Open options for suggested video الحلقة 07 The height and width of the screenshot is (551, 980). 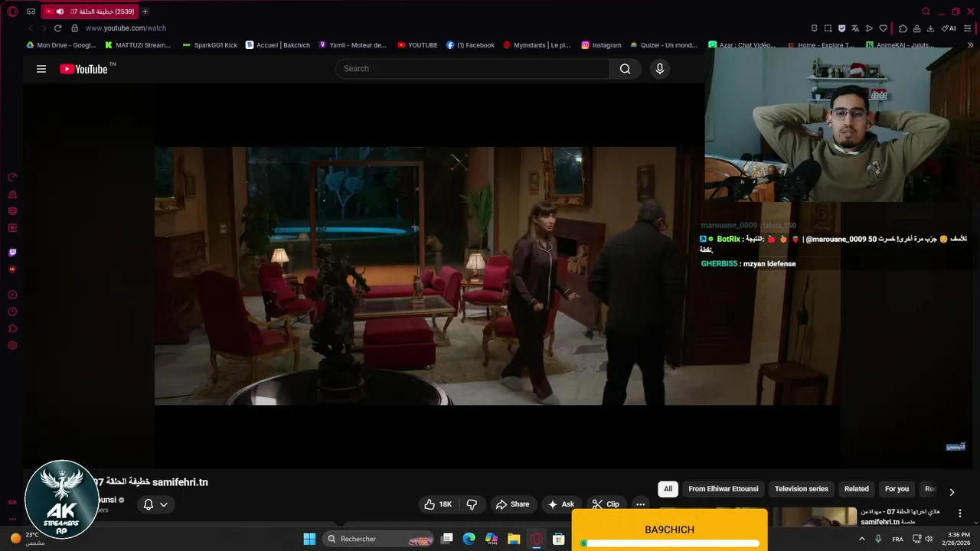pyautogui.click(x=959, y=513)
